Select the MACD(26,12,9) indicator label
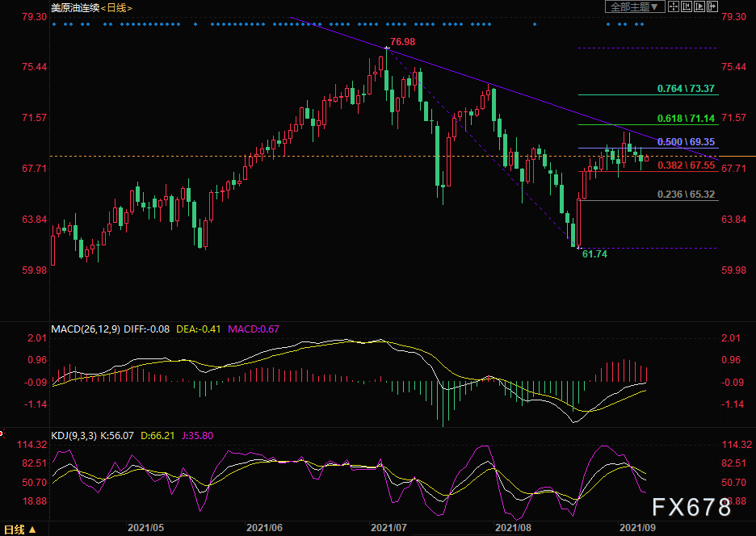This screenshot has height=536, width=756. pos(86,329)
